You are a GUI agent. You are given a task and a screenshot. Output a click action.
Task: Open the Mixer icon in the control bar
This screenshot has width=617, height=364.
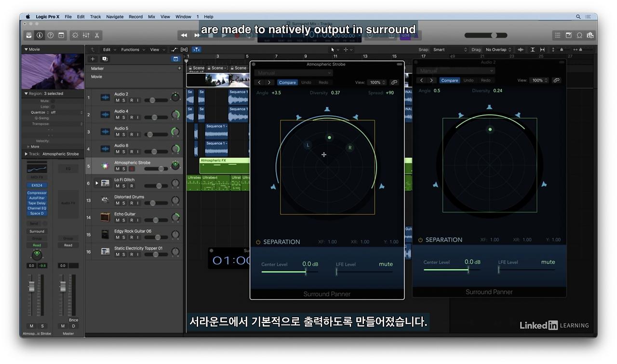click(x=86, y=35)
